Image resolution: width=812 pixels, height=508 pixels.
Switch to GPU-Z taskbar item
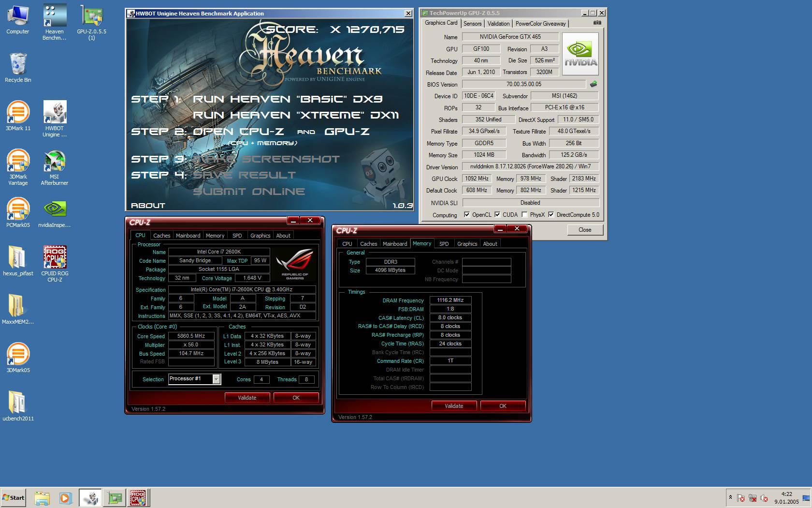pos(115,498)
